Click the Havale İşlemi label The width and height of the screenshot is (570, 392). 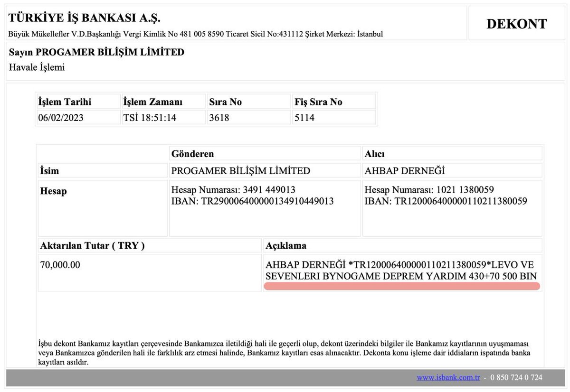(37, 67)
